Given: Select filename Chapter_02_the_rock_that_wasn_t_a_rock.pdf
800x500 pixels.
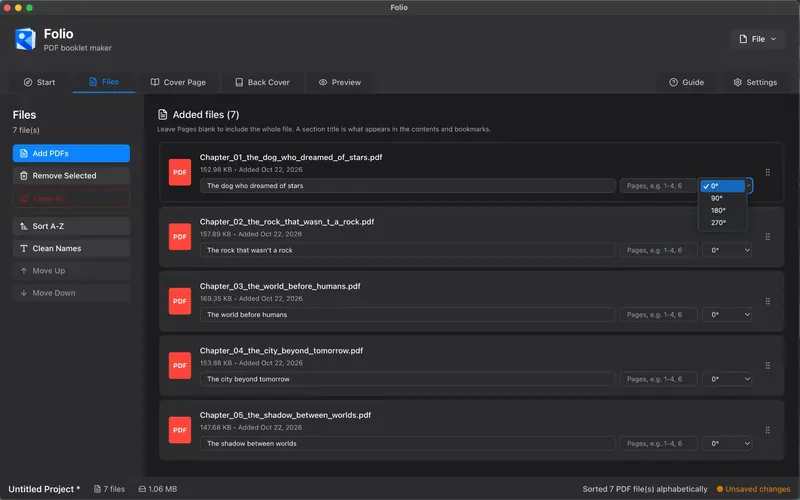Looking at the screenshot, I should [x=287, y=221].
